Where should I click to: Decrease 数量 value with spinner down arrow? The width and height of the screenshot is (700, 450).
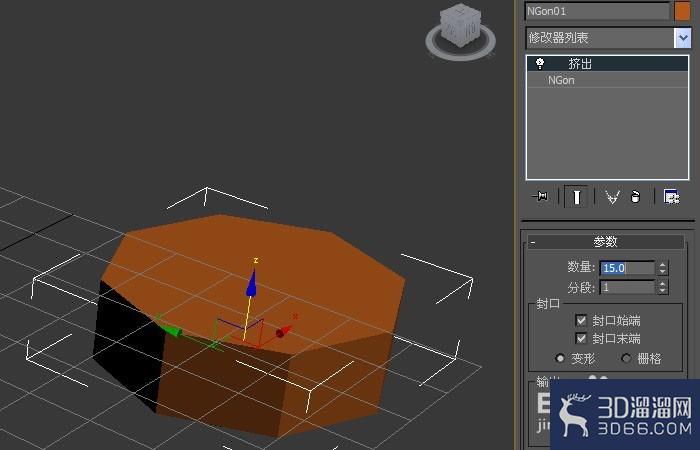click(x=662, y=271)
